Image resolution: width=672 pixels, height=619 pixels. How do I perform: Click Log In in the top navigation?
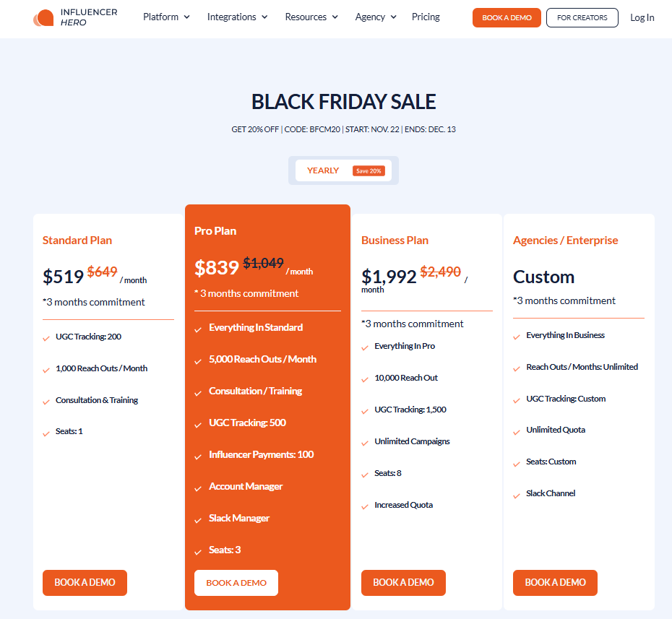[642, 17]
